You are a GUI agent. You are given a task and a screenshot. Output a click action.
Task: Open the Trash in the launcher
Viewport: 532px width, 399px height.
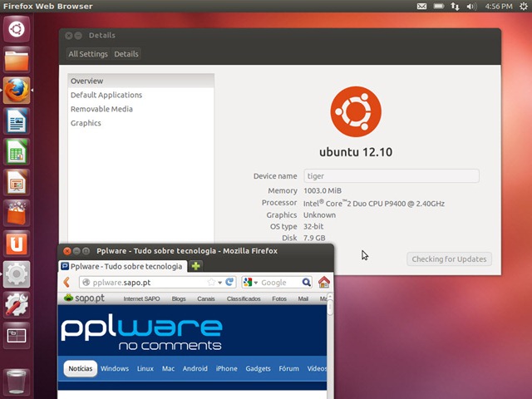point(17,382)
